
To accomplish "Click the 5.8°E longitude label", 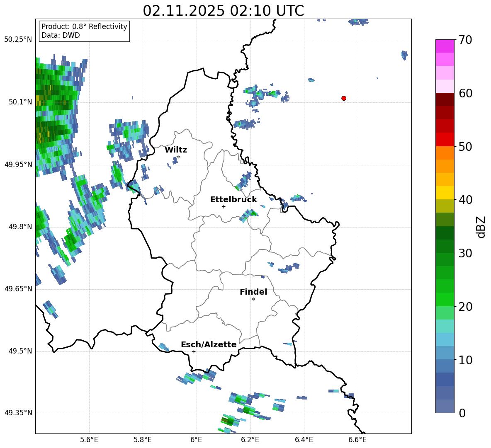I will 143,440.
